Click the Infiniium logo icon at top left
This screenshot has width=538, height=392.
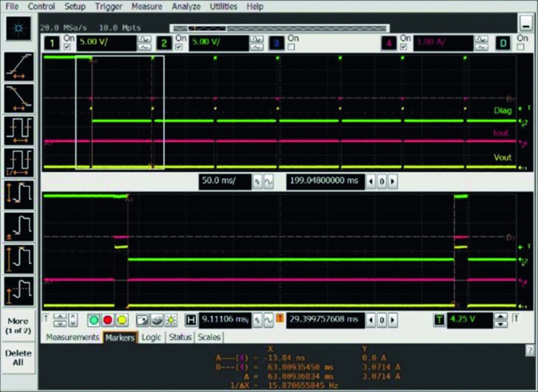(x=18, y=28)
